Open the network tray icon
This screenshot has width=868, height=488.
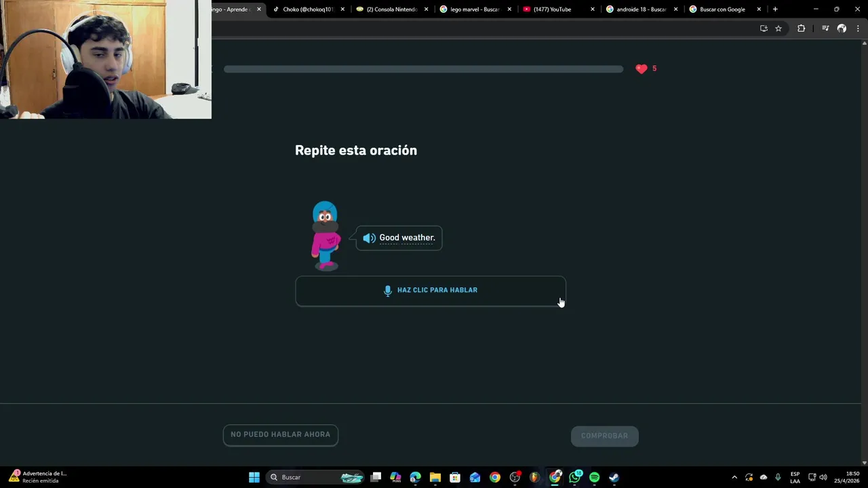tap(812, 477)
